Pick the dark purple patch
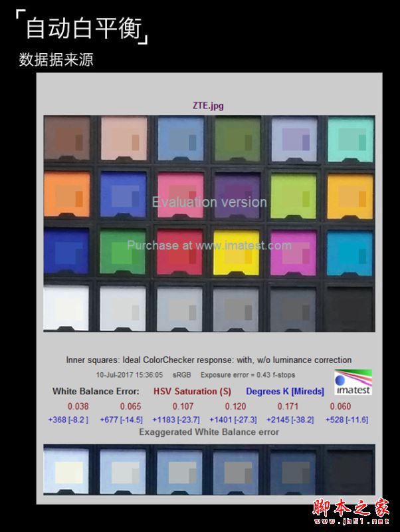The height and width of the screenshot is (532, 400). tap(237, 194)
